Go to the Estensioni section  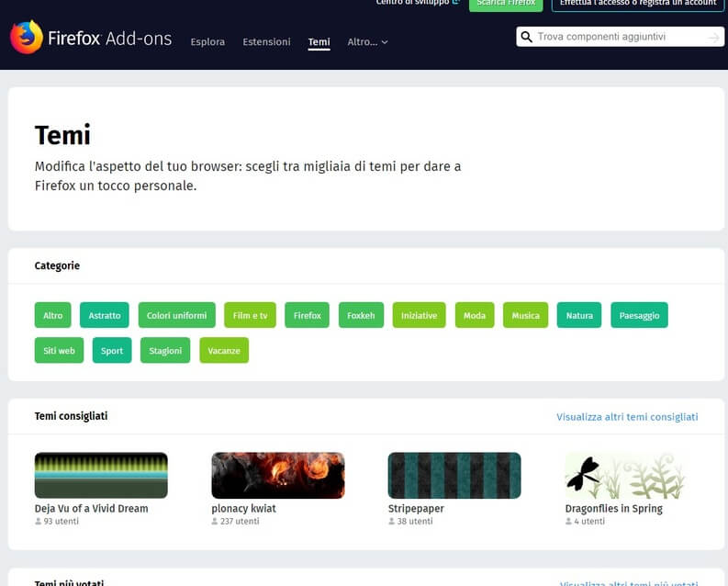click(266, 41)
